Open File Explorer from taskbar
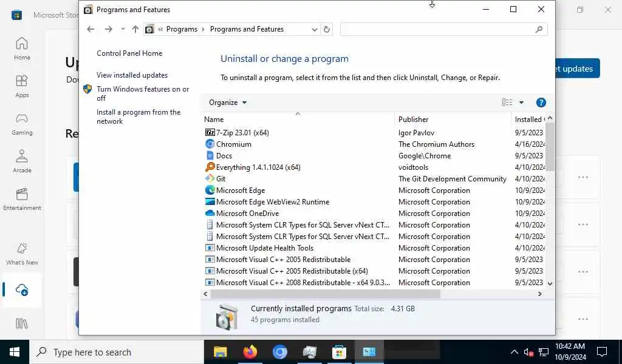 click(220, 352)
